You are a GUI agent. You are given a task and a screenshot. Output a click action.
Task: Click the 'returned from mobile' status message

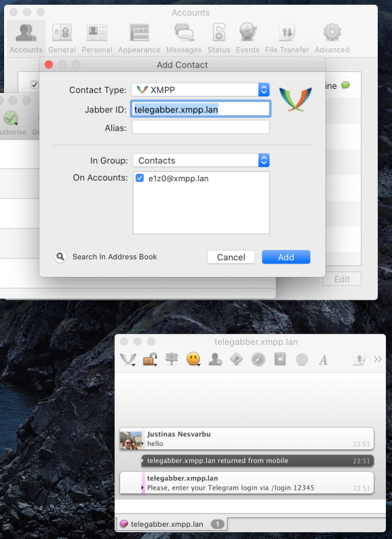coord(258,461)
